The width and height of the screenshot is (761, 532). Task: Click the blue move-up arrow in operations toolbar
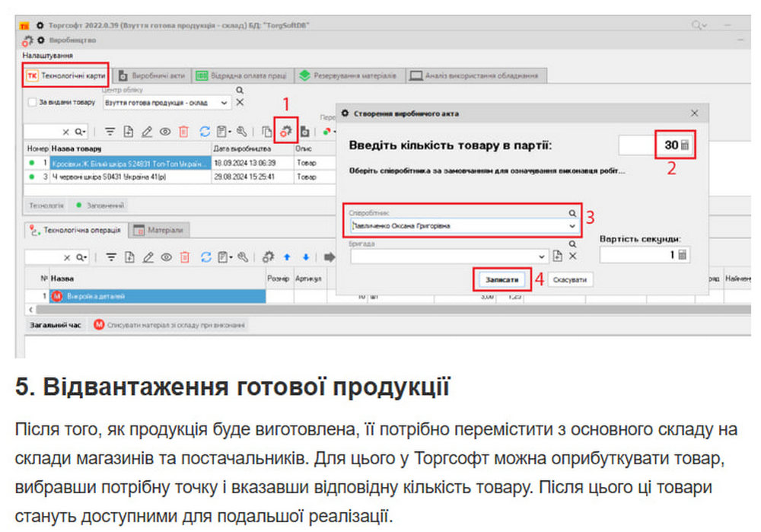tap(287, 257)
